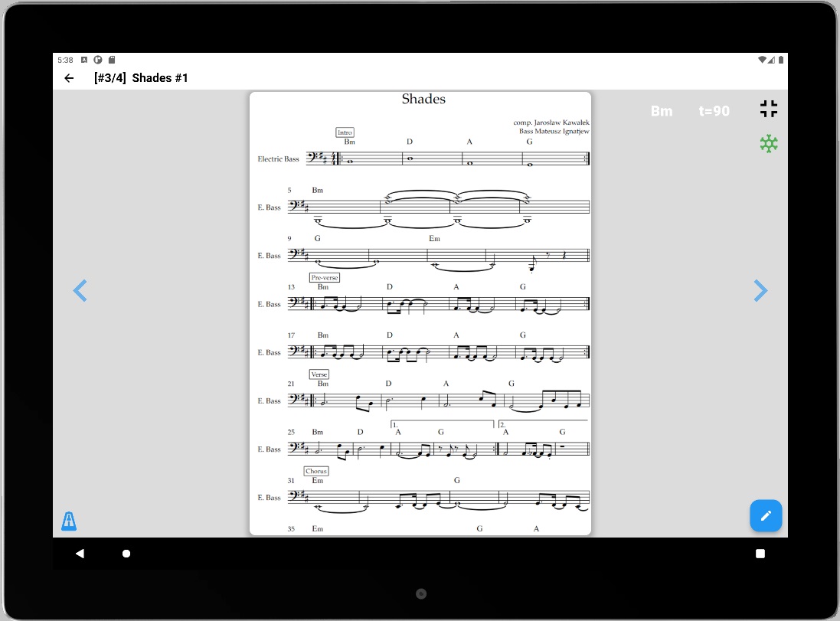Tap the t=90 tempo indicator
This screenshot has width=840, height=621.
tap(714, 111)
